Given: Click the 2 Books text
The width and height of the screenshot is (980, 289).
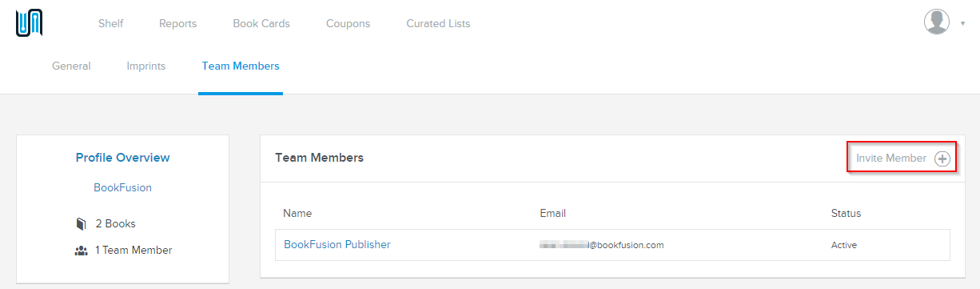Looking at the screenshot, I should tap(115, 224).
